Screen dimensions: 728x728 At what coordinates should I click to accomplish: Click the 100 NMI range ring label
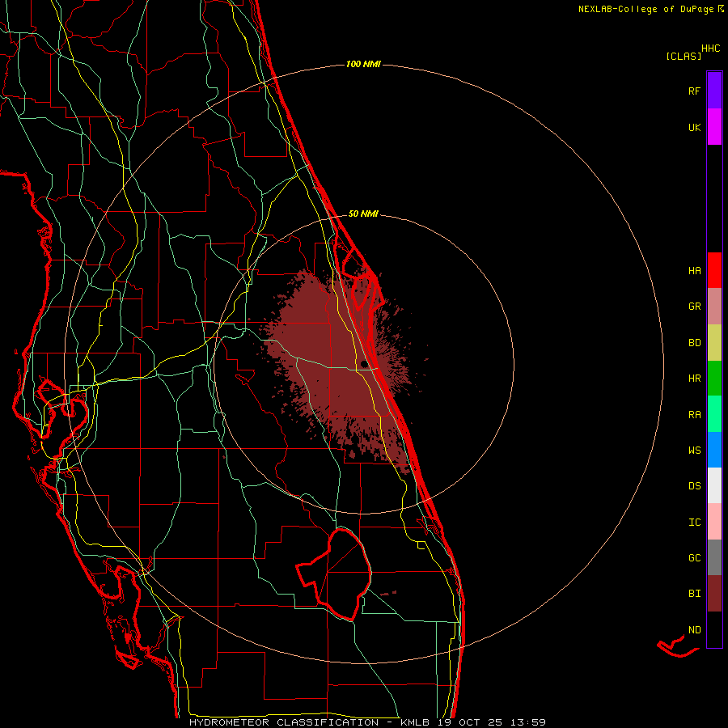[363, 64]
